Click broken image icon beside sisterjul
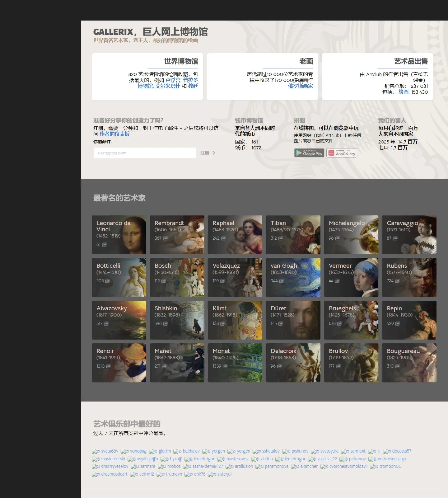This screenshot has height=498, width=448. (210, 474)
